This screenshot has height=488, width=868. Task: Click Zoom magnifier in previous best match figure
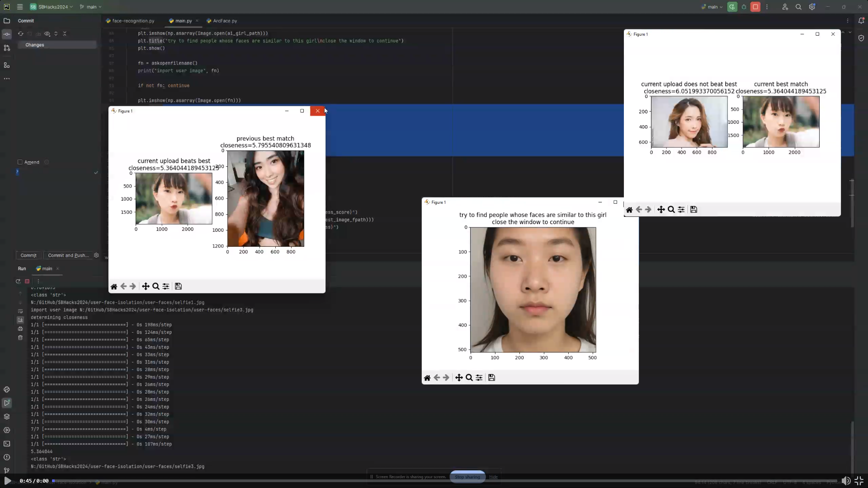156,286
